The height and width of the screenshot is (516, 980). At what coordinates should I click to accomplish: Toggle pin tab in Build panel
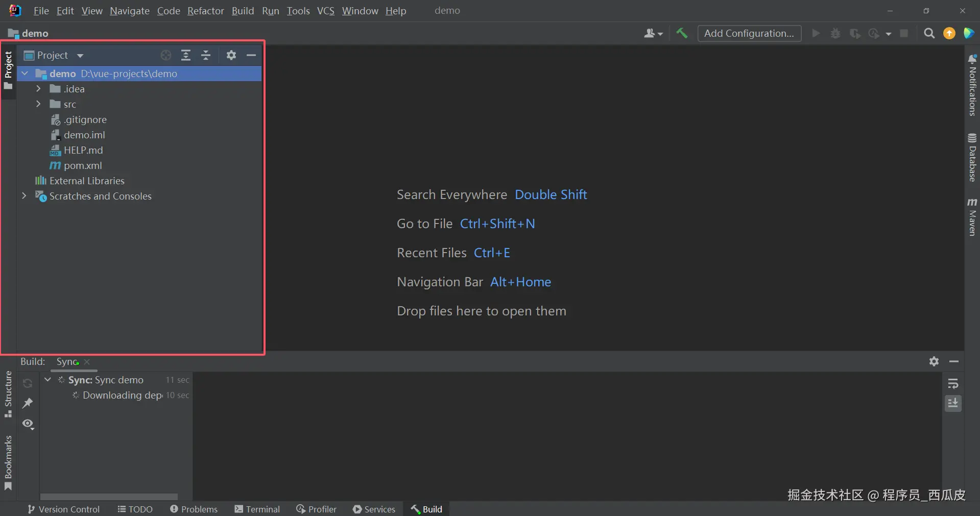[x=28, y=403]
